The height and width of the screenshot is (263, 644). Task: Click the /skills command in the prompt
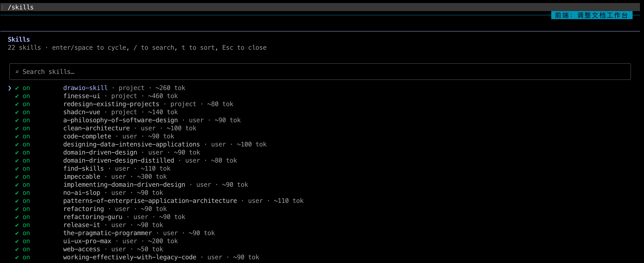click(x=21, y=7)
